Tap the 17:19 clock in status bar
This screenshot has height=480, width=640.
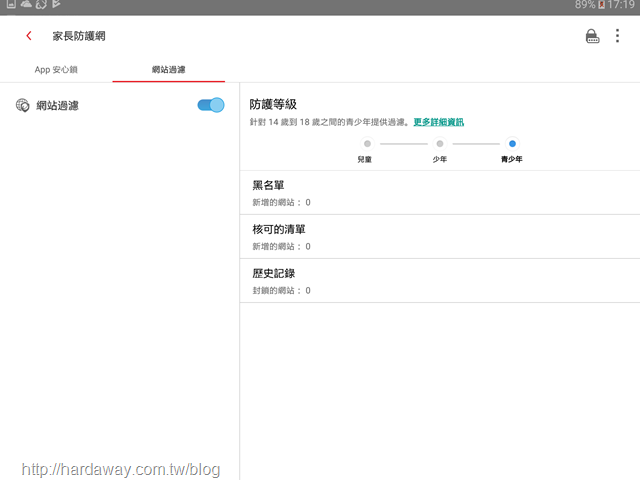pos(621,5)
